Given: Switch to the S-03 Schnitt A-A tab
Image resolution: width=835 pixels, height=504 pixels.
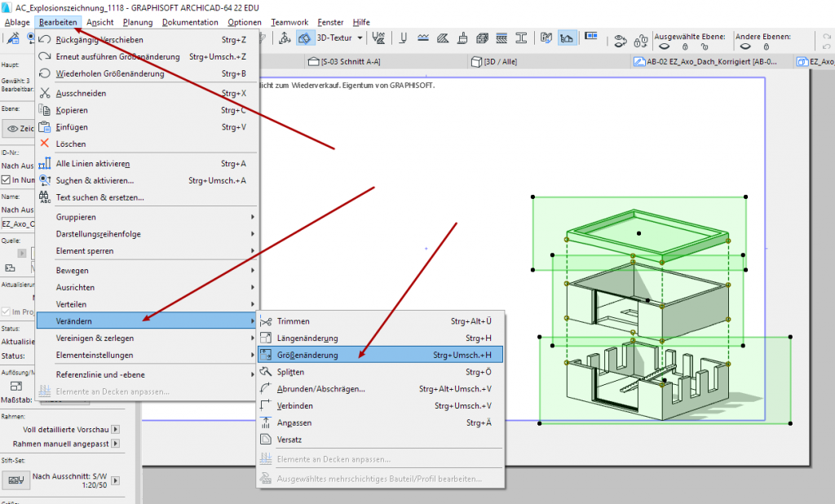Looking at the screenshot, I should tap(347, 61).
